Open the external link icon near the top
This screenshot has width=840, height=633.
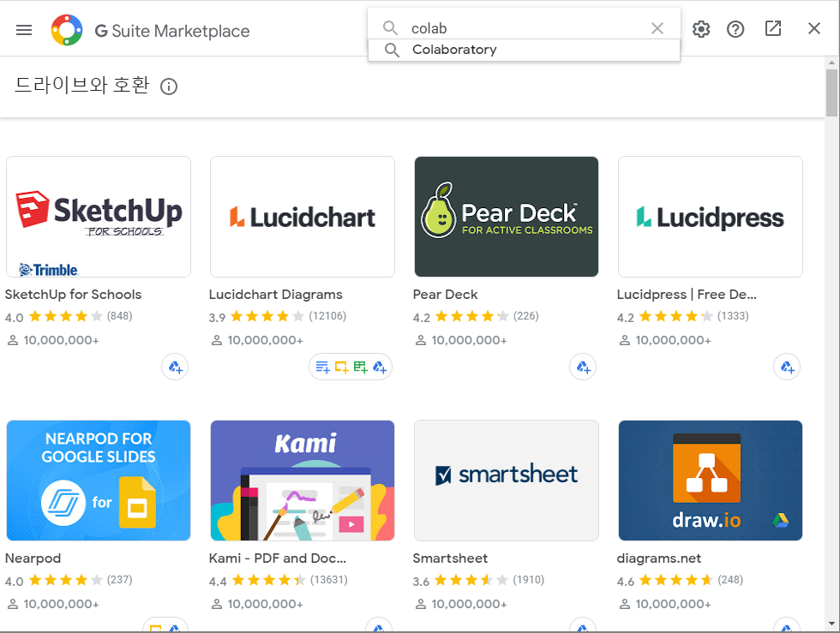pos(773,28)
